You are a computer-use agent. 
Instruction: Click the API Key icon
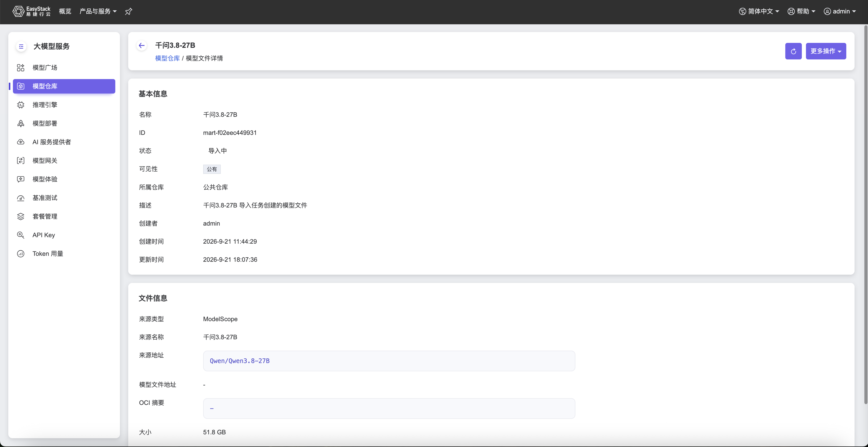point(21,235)
